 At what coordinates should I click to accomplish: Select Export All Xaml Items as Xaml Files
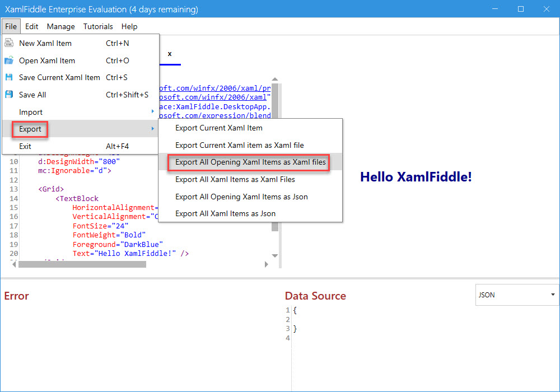pyautogui.click(x=250, y=179)
